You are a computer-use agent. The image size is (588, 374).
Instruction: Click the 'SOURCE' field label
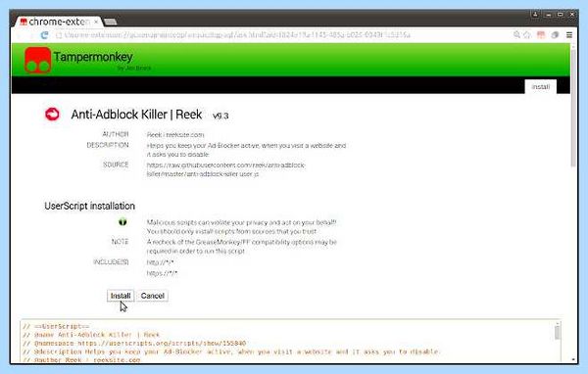[116, 164]
